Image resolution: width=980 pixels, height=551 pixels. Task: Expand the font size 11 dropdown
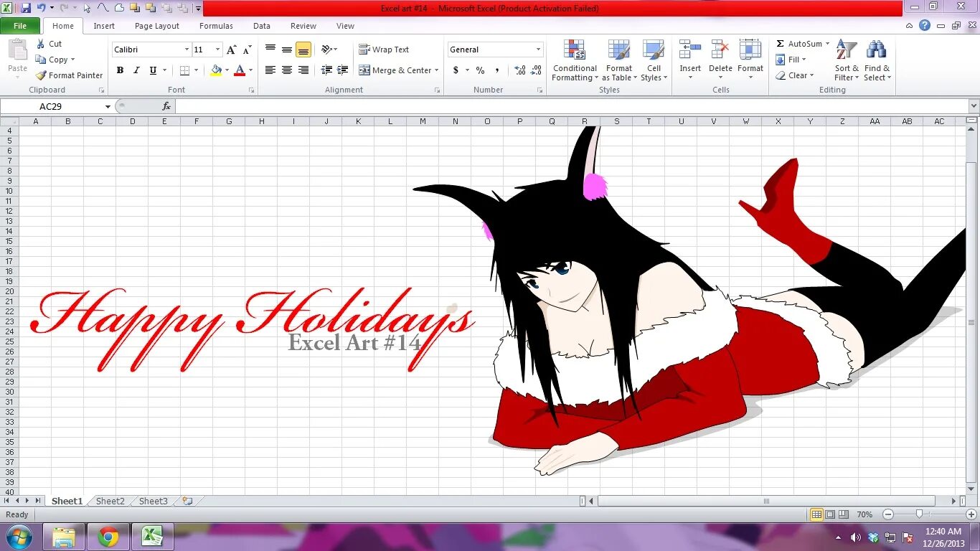pos(218,50)
